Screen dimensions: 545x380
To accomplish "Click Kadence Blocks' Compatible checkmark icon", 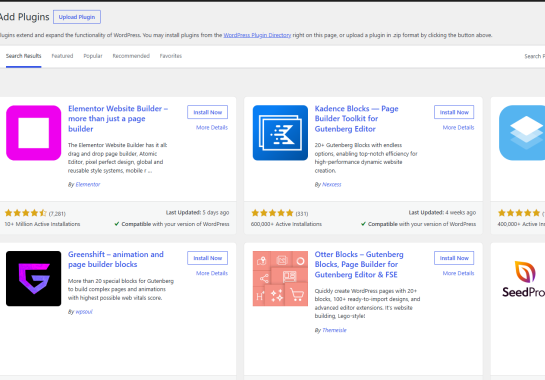I will coord(363,224).
